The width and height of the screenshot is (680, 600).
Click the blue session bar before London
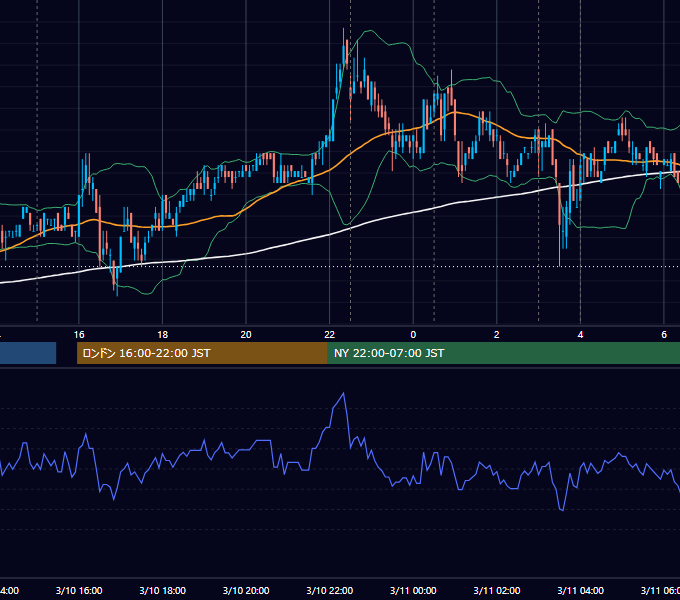coord(28,353)
